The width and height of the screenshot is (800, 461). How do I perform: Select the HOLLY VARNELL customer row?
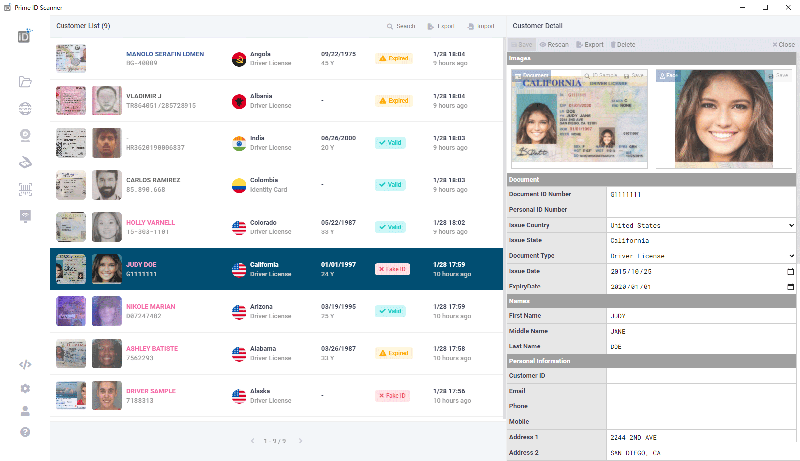(x=276, y=227)
